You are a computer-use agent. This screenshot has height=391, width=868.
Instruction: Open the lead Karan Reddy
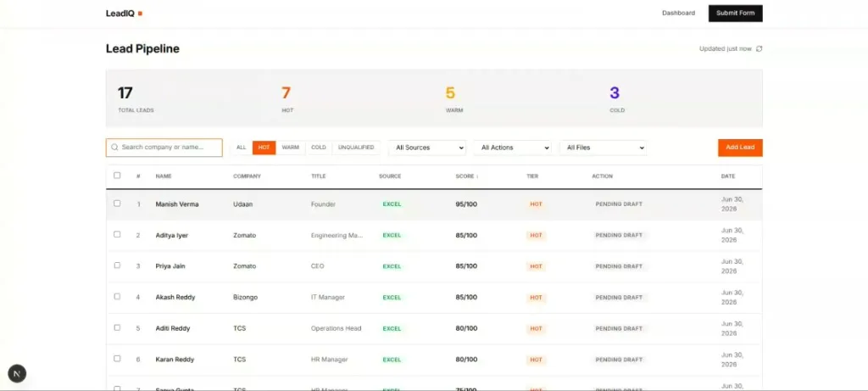[175, 360]
